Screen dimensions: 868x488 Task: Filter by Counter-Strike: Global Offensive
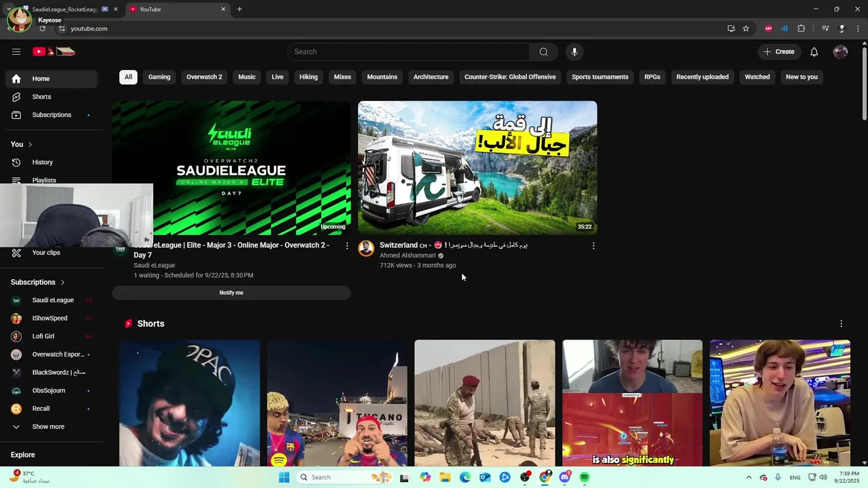(510, 77)
